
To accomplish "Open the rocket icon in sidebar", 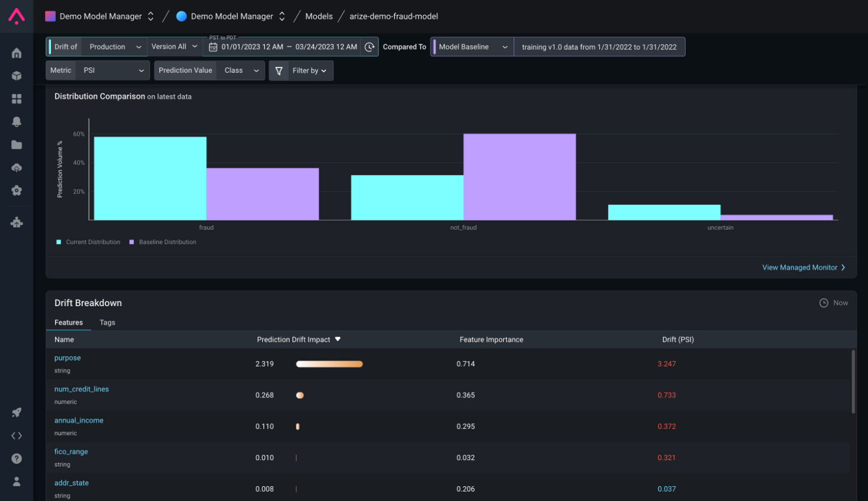I will click(x=17, y=412).
